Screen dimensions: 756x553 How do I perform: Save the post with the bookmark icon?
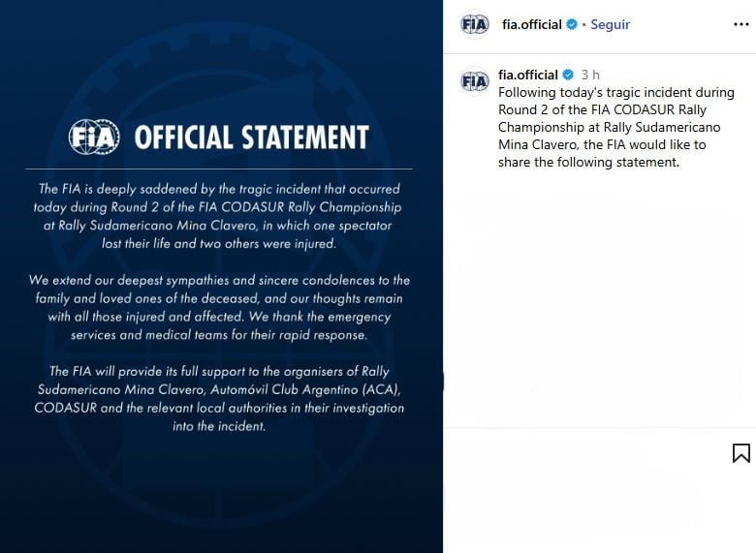(740, 452)
